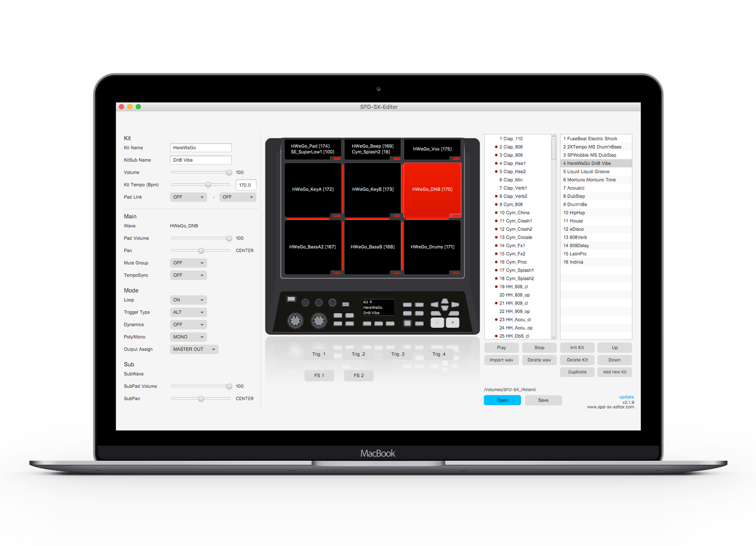Open the Output Assign dropdown
The image size is (756, 546).
tap(194, 350)
